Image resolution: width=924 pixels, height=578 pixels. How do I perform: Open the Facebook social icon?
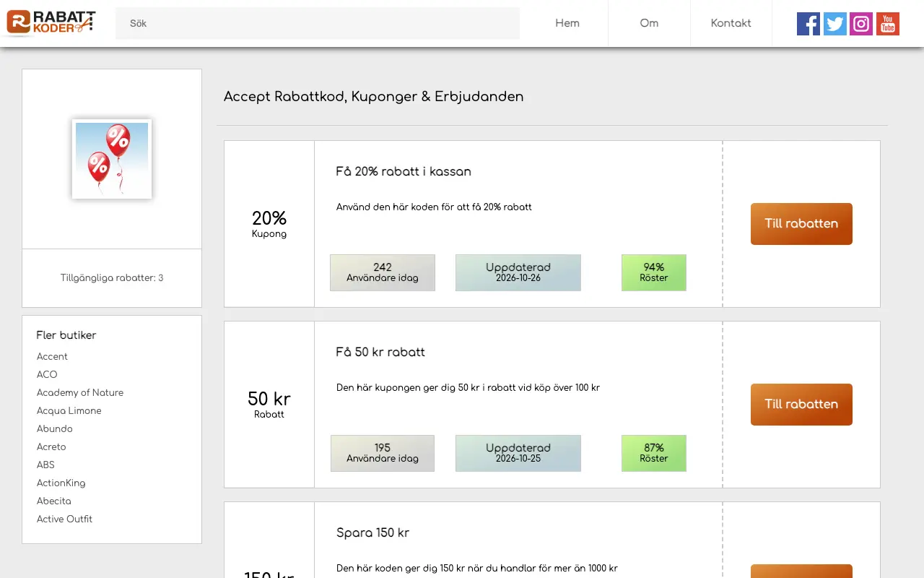pyautogui.click(x=808, y=24)
